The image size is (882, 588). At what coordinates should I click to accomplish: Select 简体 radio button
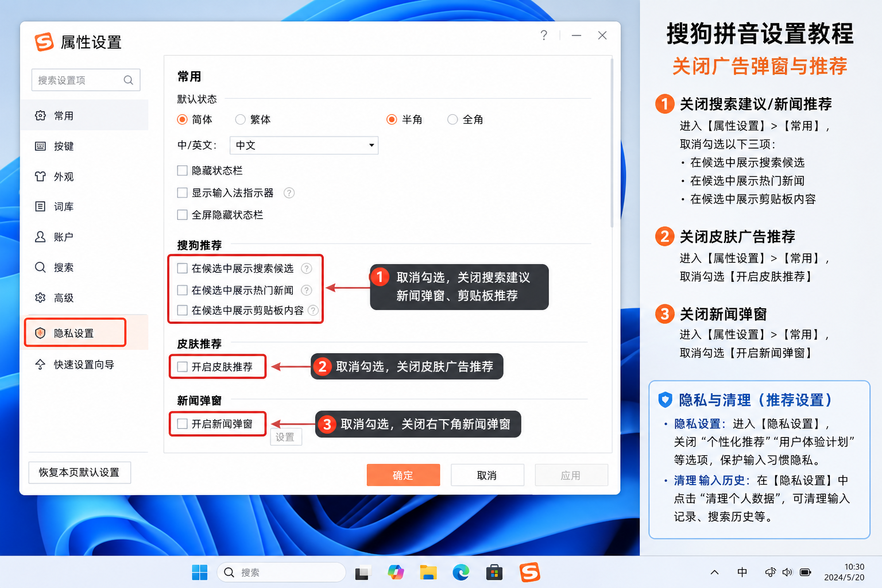click(x=183, y=119)
